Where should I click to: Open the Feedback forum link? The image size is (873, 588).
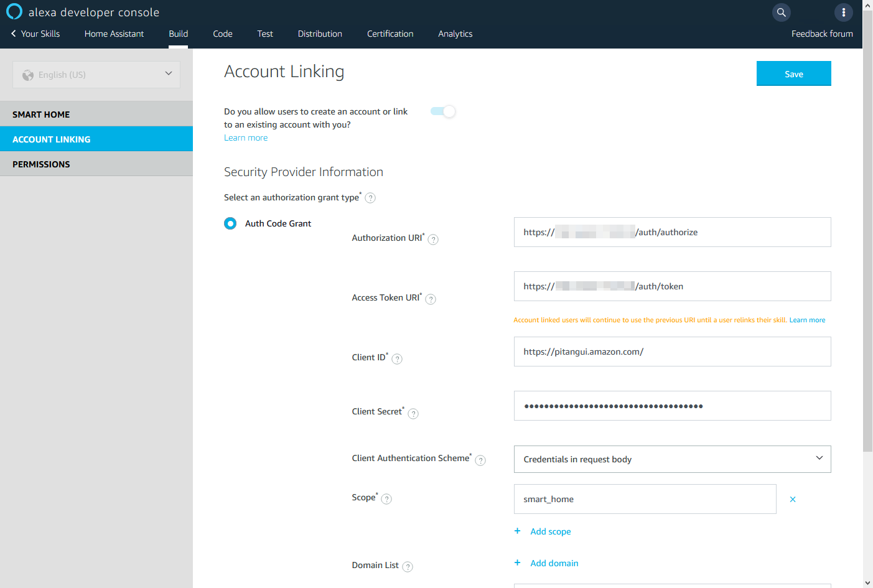(822, 34)
